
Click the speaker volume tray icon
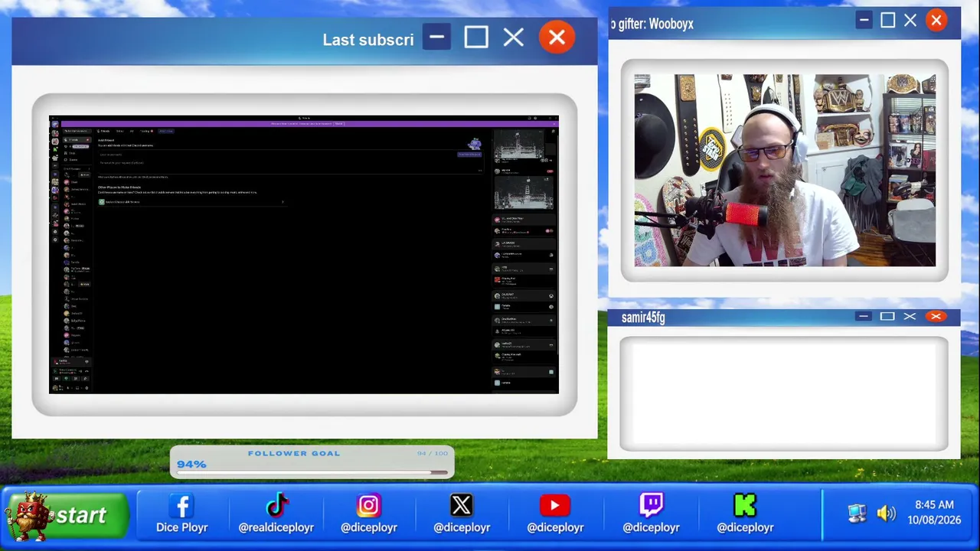coord(886,514)
